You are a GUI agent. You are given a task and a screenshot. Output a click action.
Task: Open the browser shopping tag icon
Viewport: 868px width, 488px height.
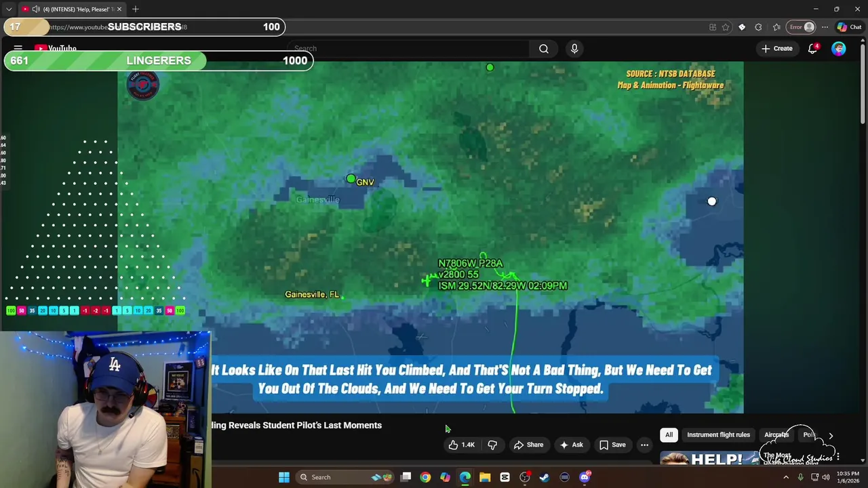(x=742, y=27)
